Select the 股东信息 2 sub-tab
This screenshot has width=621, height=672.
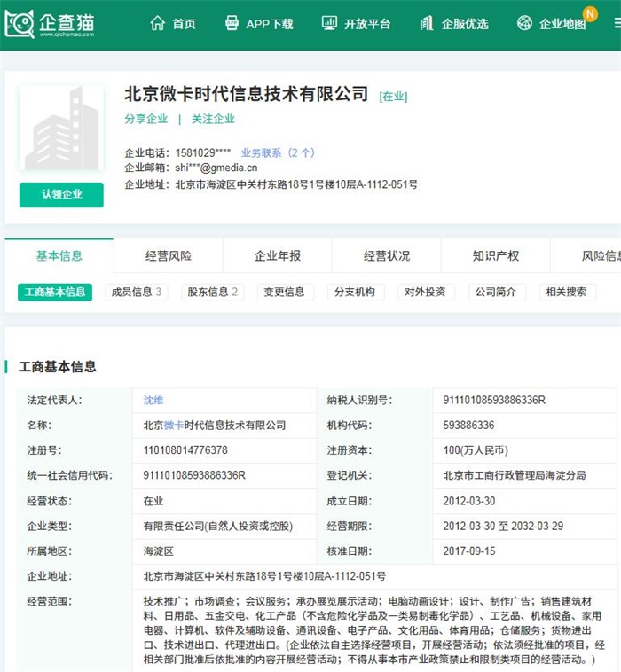pos(212,293)
